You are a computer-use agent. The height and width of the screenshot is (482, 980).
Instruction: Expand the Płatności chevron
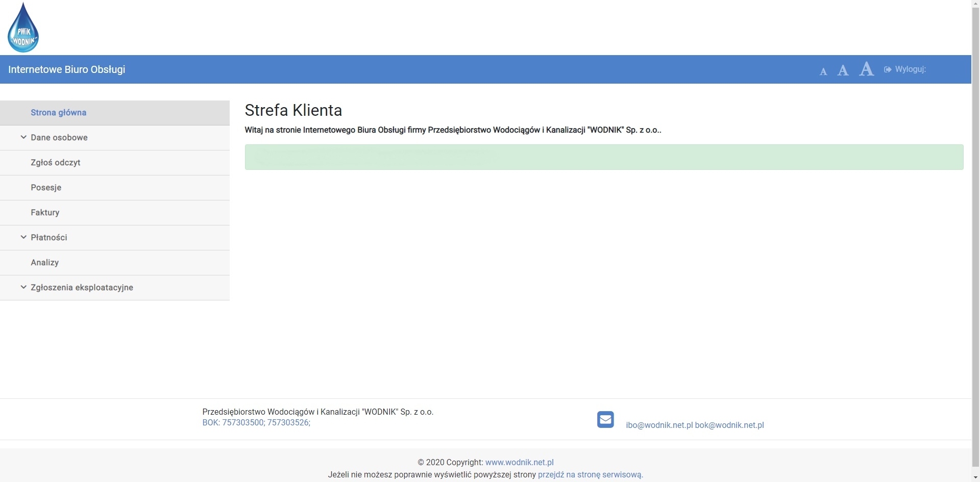[23, 237]
